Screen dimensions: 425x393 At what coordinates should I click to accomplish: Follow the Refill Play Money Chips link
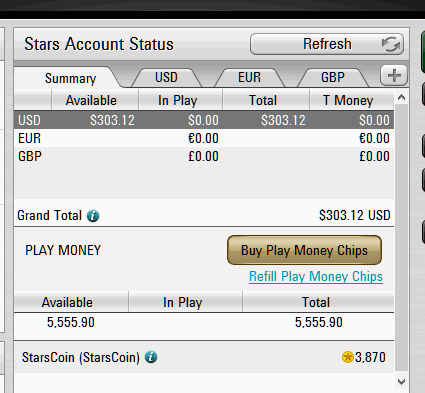coord(316,277)
